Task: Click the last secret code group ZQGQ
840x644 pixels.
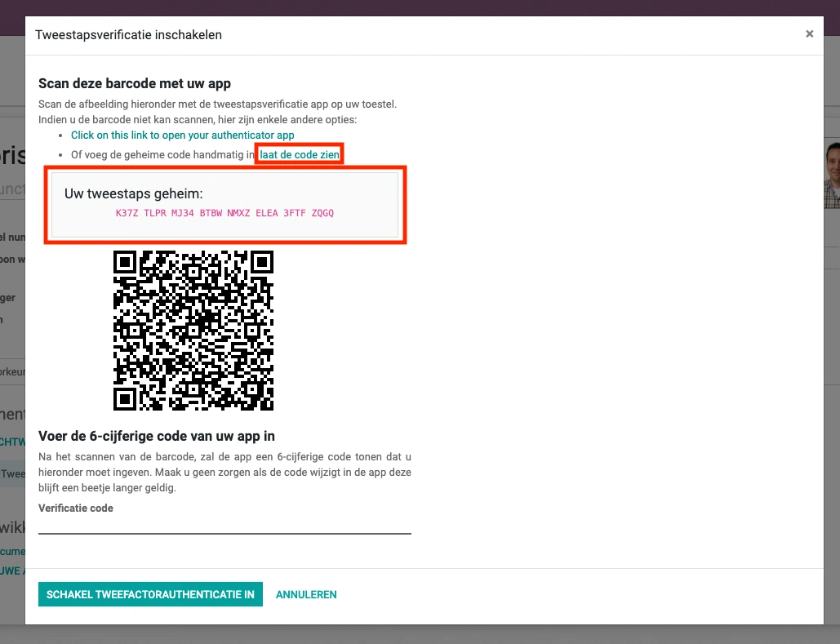Action: [322, 213]
